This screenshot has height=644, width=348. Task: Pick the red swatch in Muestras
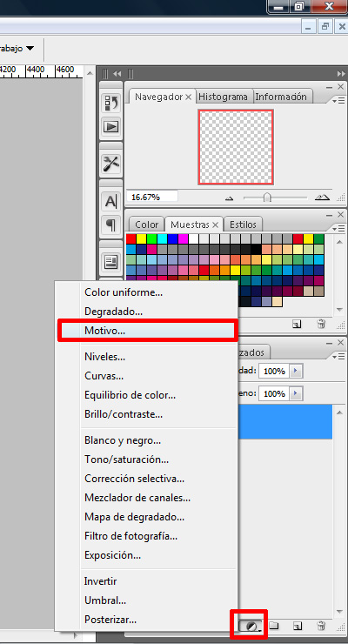(x=130, y=239)
